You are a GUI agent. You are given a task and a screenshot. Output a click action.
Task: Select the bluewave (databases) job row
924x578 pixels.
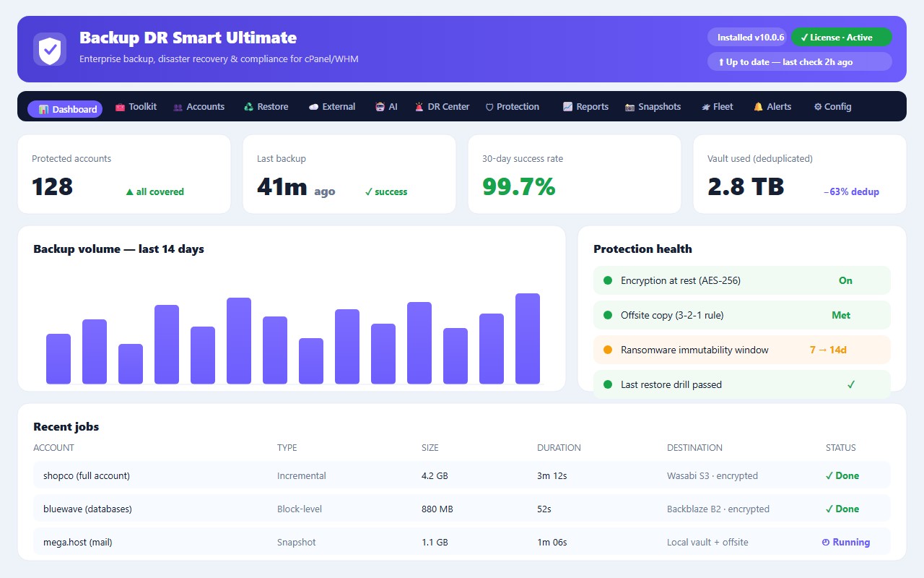click(462, 509)
